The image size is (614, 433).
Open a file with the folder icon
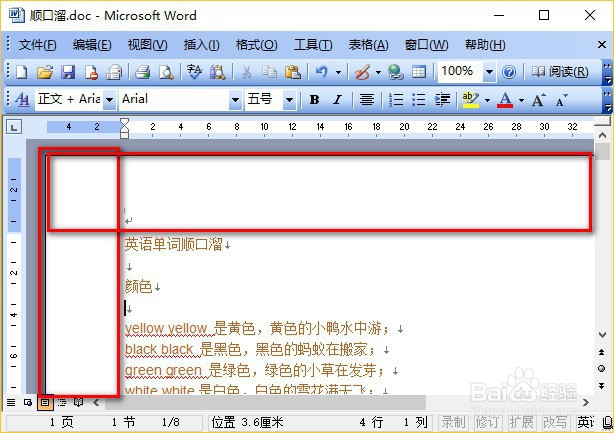coord(45,72)
